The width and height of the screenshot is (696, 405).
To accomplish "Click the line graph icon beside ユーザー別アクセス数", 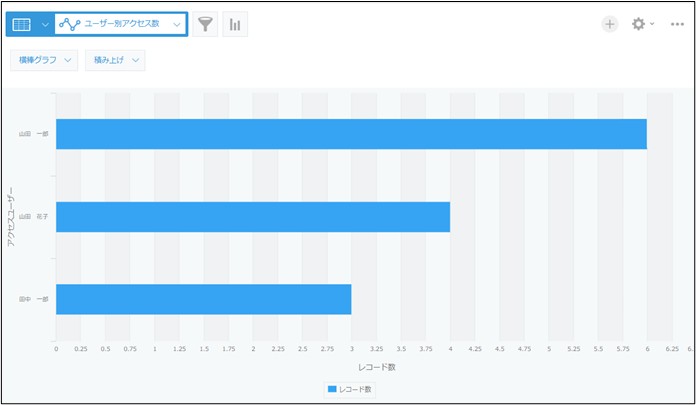I will [69, 24].
